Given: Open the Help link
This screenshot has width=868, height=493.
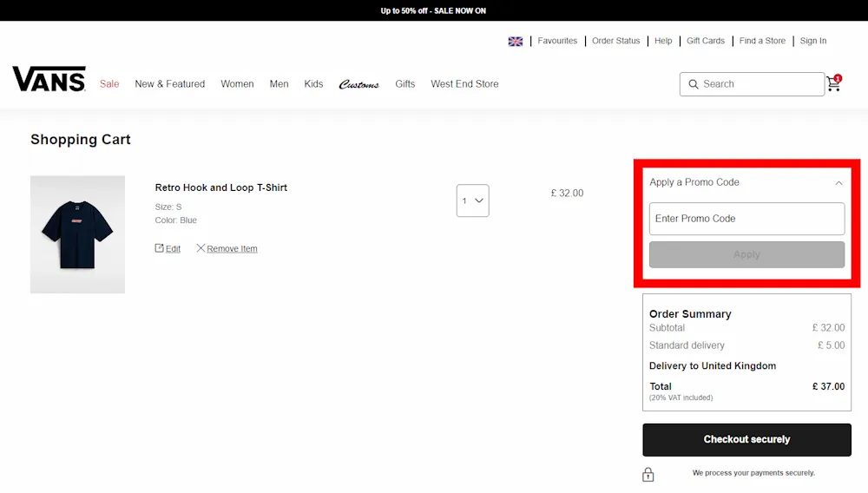Looking at the screenshot, I should click(x=663, y=41).
